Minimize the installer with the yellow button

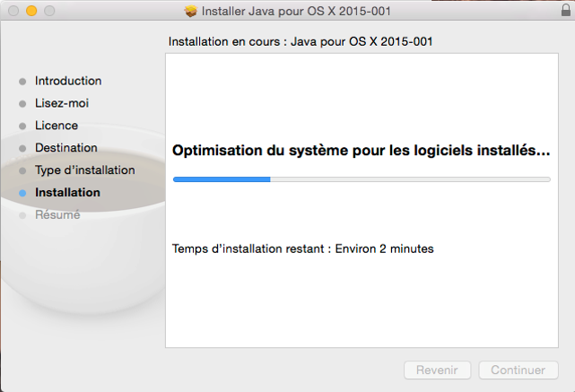[31, 11]
